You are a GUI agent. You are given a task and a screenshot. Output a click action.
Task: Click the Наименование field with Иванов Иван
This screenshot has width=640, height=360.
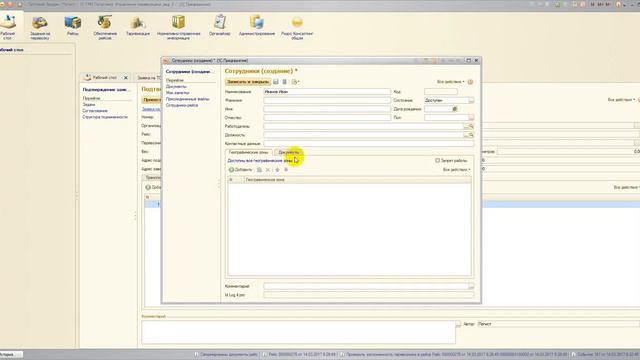(x=327, y=92)
